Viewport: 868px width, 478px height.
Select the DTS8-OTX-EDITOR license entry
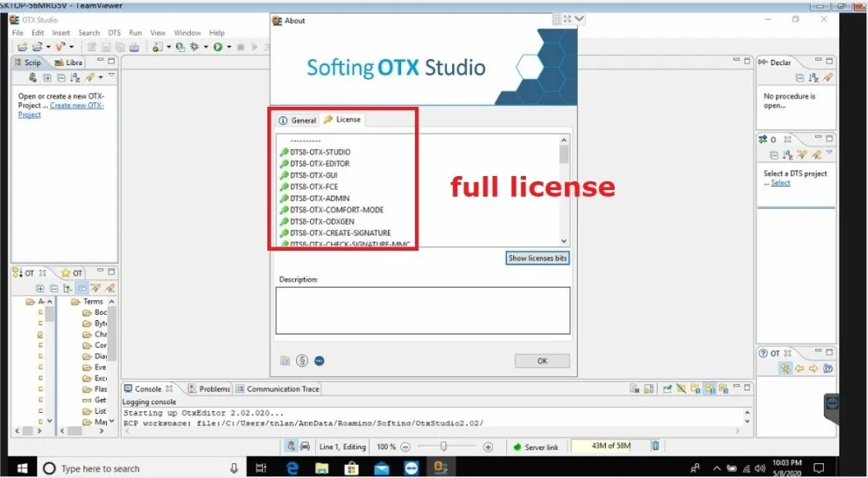(x=314, y=164)
